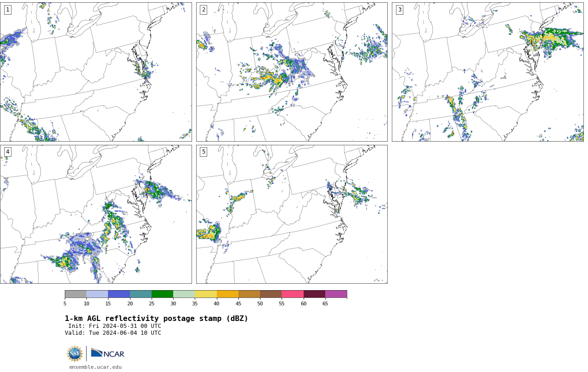Image resolution: width=588 pixels, height=372 pixels.
Task: Click the NCAR logo
Action: tap(107, 354)
